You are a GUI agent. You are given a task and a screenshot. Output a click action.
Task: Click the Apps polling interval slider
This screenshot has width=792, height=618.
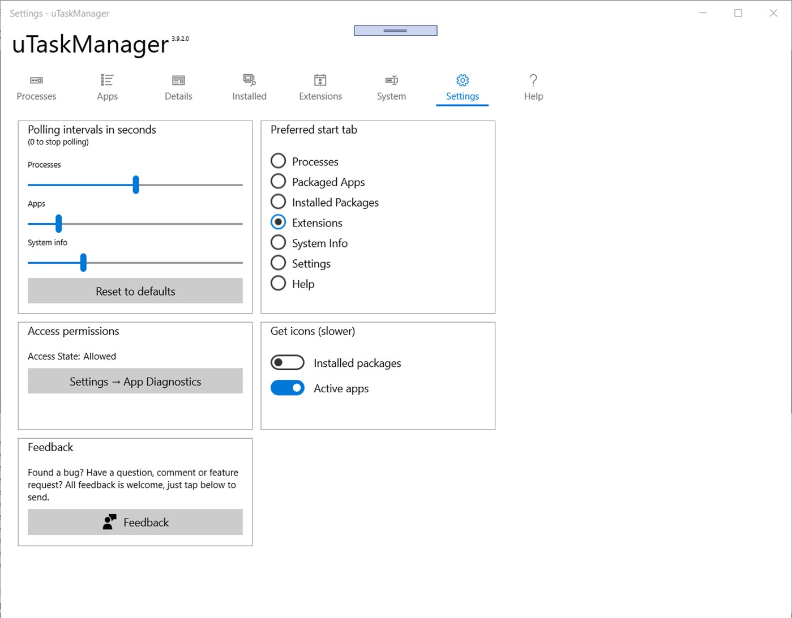[135, 223]
